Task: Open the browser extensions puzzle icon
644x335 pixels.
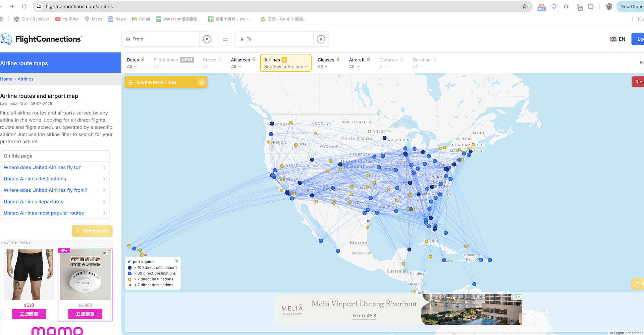Action: [591, 6]
